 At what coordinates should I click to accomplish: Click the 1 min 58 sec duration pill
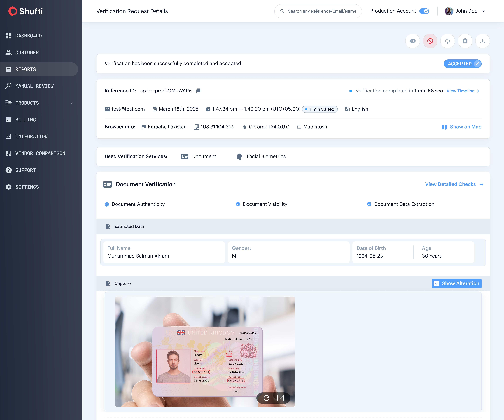pos(320,109)
